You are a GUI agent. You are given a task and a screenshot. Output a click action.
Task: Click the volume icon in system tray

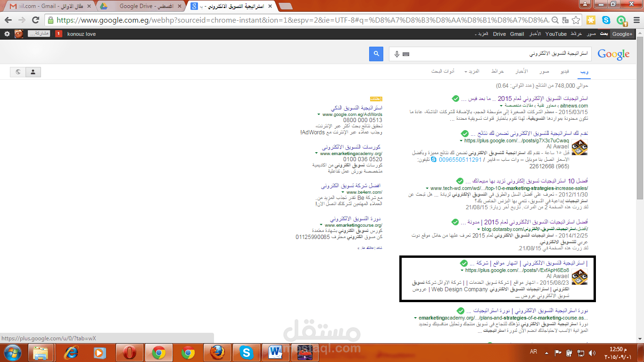point(592,353)
